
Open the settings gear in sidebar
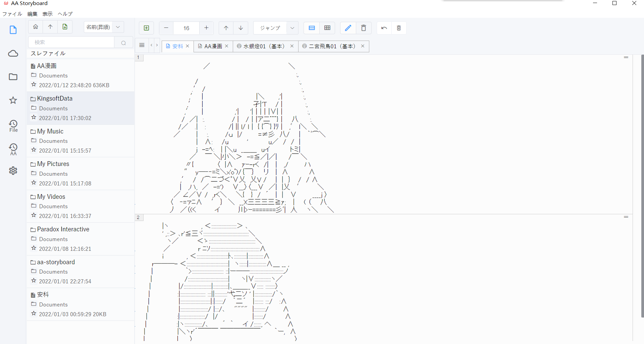(13, 171)
